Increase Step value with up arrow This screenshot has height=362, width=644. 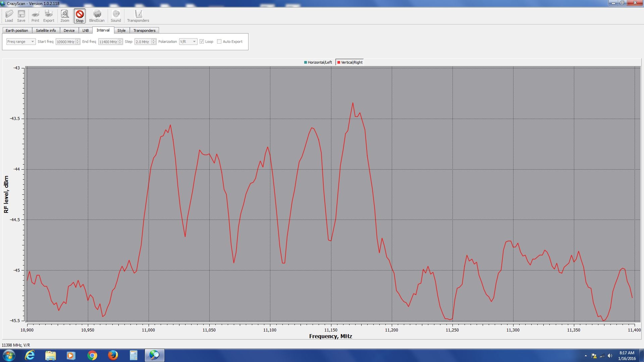(154, 40)
